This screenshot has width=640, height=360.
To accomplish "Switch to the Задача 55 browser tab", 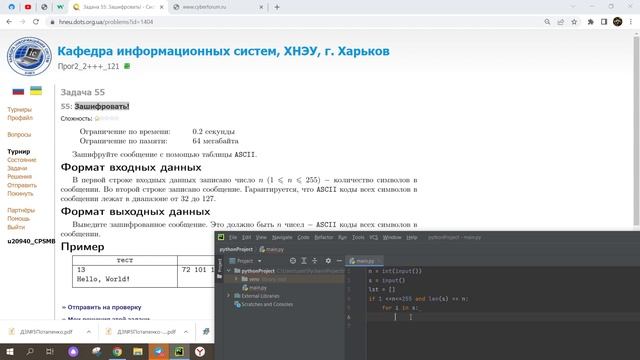I will [118, 7].
